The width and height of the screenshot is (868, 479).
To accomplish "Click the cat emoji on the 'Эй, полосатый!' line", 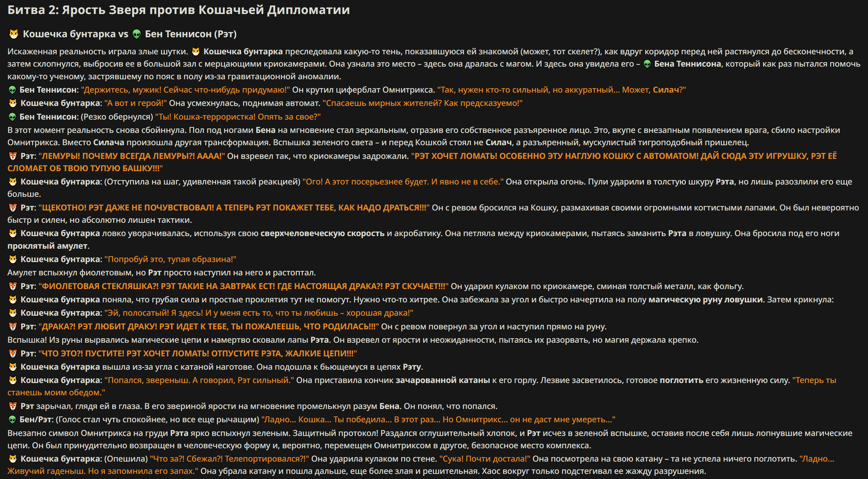I will pyautogui.click(x=13, y=313).
